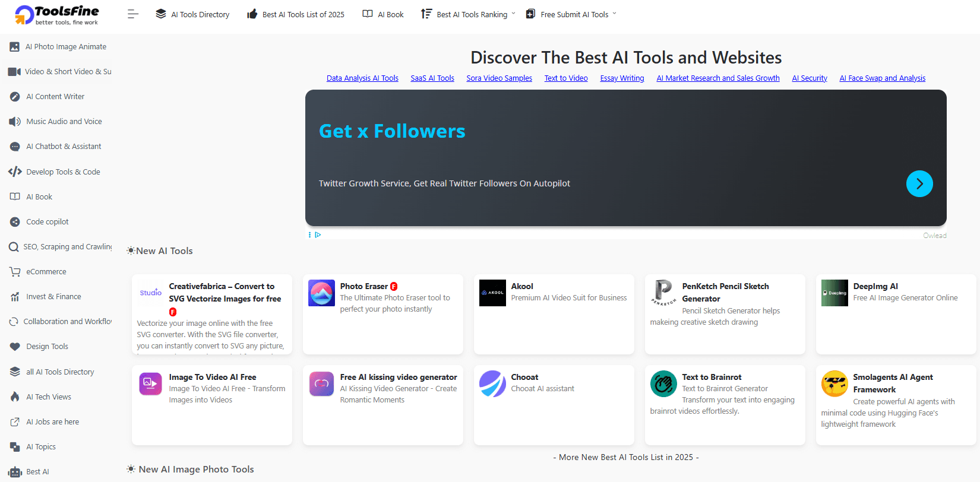Click the Collaboration and Workflow cycle icon
This screenshot has height=482, width=980.
pos(14,321)
